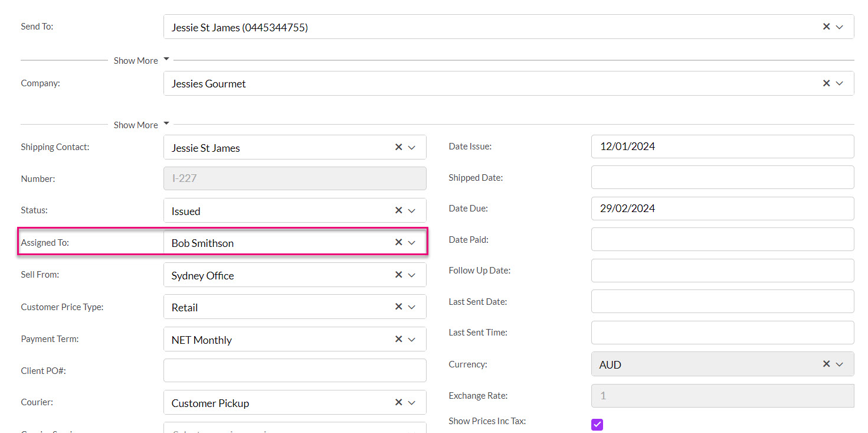This screenshot has width=868, height=433.
Task: Click the Last Sent Date field
Action: 722,301
